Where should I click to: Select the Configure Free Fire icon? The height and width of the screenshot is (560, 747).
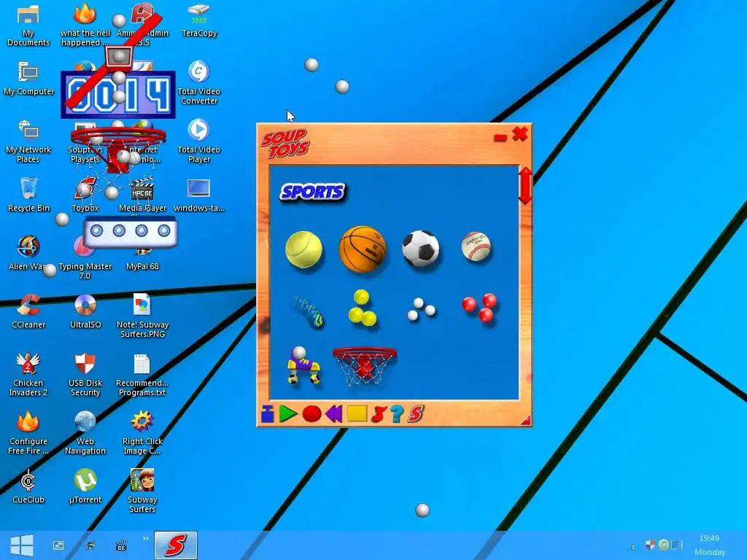(x=28, y=433)
